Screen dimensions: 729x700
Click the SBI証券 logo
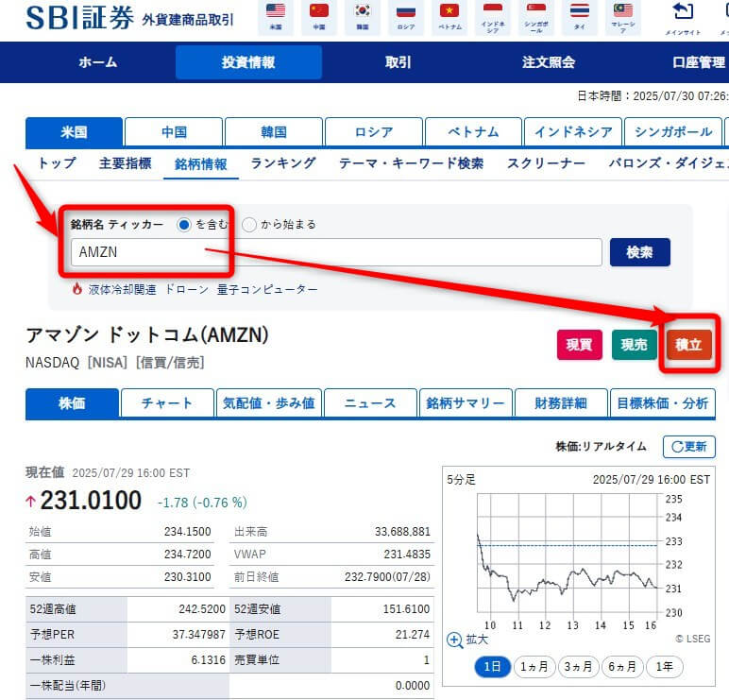(80, 18)
